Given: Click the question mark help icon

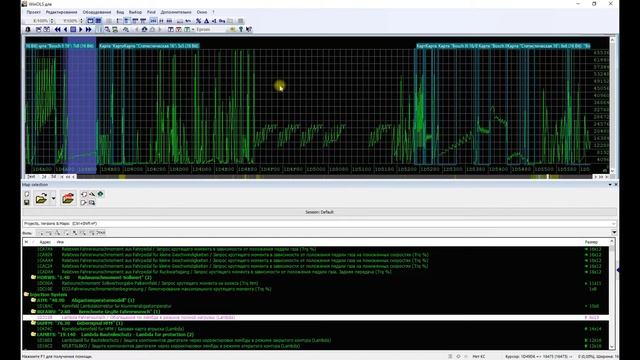Looking at the screenshot, I should click(240, 29).
